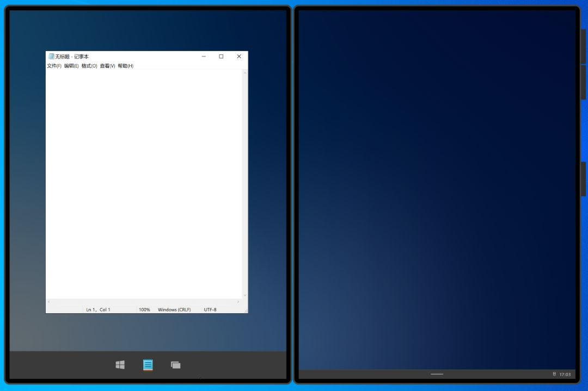Open the 文件(F) menu in Notepad
This screenshot has height=391, width=588.
tap(54, 66)
